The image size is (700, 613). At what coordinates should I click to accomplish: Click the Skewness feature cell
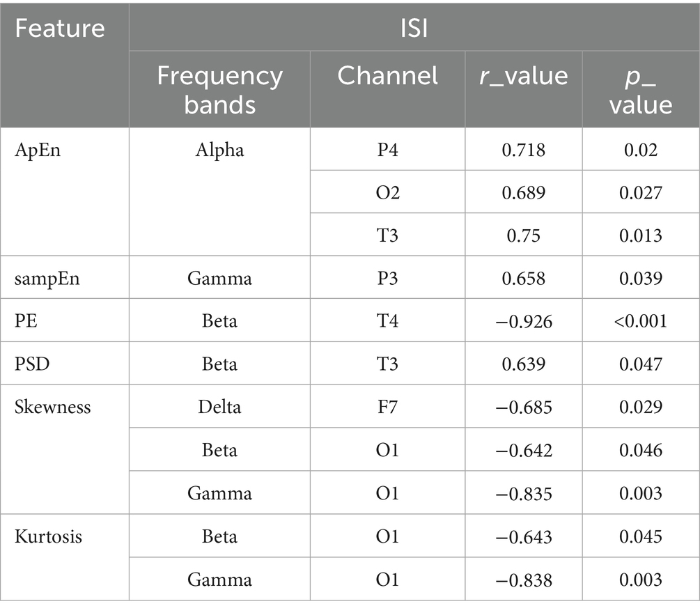[53, 407]
